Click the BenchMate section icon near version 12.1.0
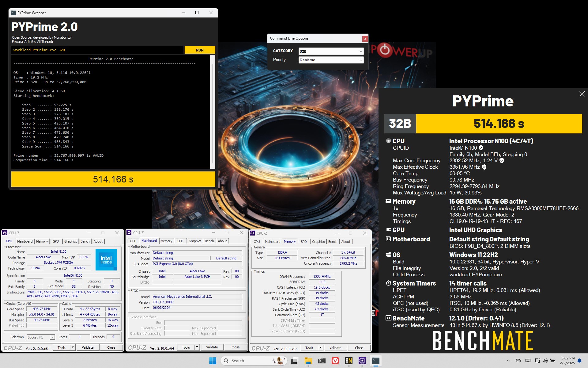Image resolution: width=588 pixels, height=368 pixels. 388,318
